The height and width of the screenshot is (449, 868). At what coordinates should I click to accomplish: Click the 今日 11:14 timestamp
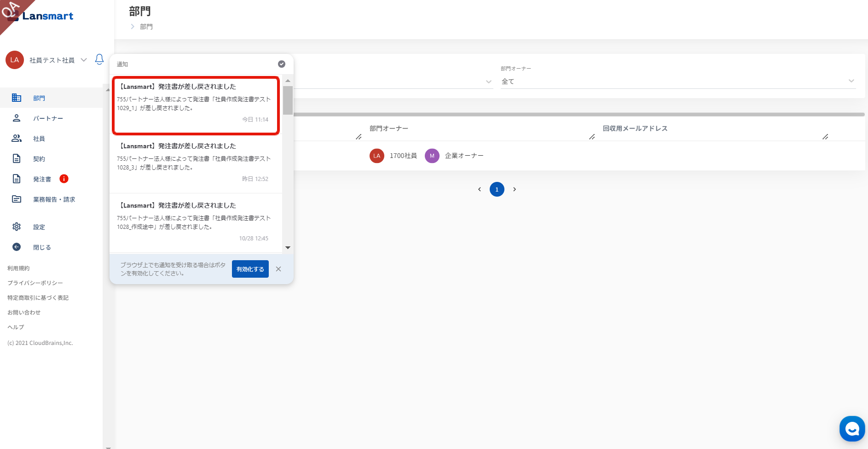255,119
